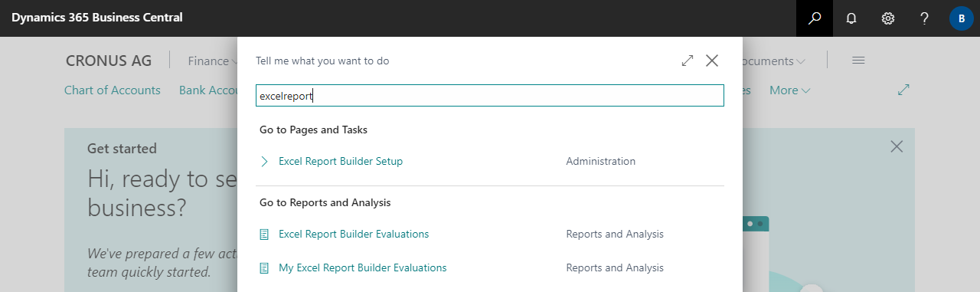
Task: Click Reports and Analysis beside Excel Report Builder Evaluations
Action: click(615, 234)
